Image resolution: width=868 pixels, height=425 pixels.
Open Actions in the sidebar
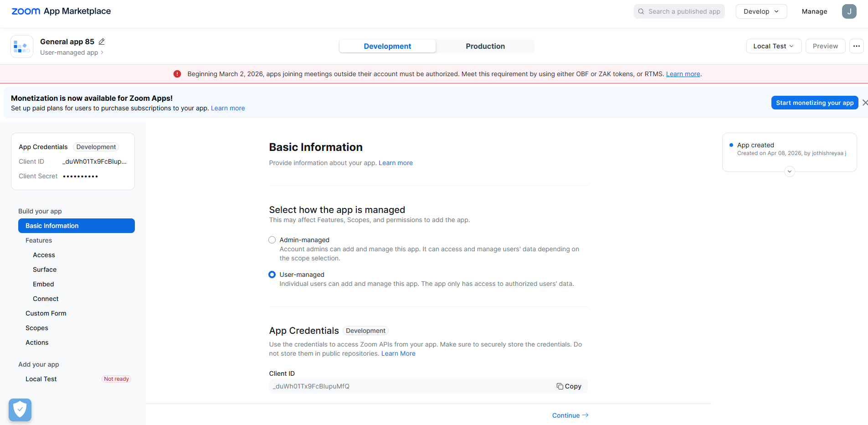point(37,342)
